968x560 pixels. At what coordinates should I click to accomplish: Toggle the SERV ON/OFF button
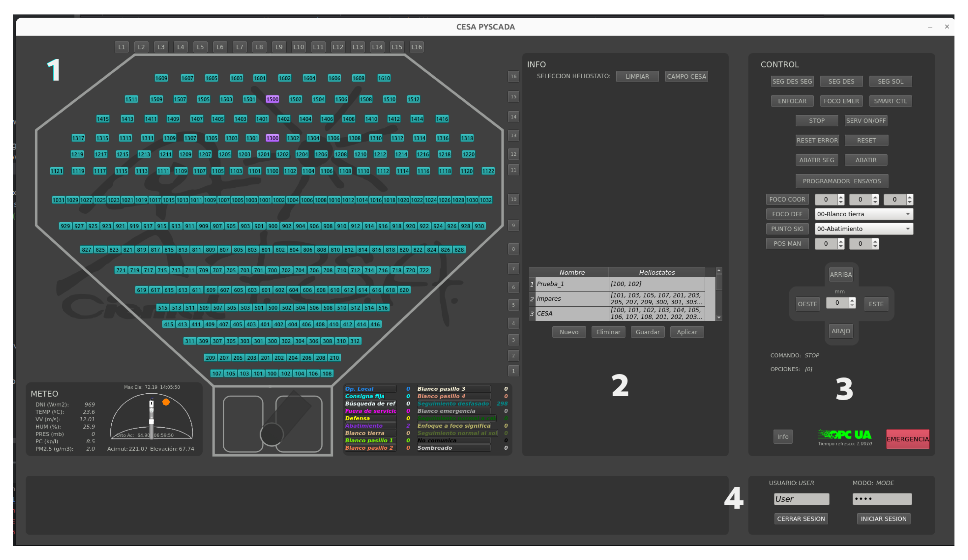866,120
